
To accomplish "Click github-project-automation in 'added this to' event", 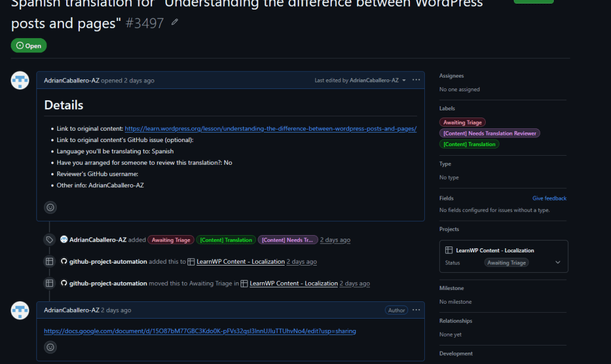I will pos(108,261).
